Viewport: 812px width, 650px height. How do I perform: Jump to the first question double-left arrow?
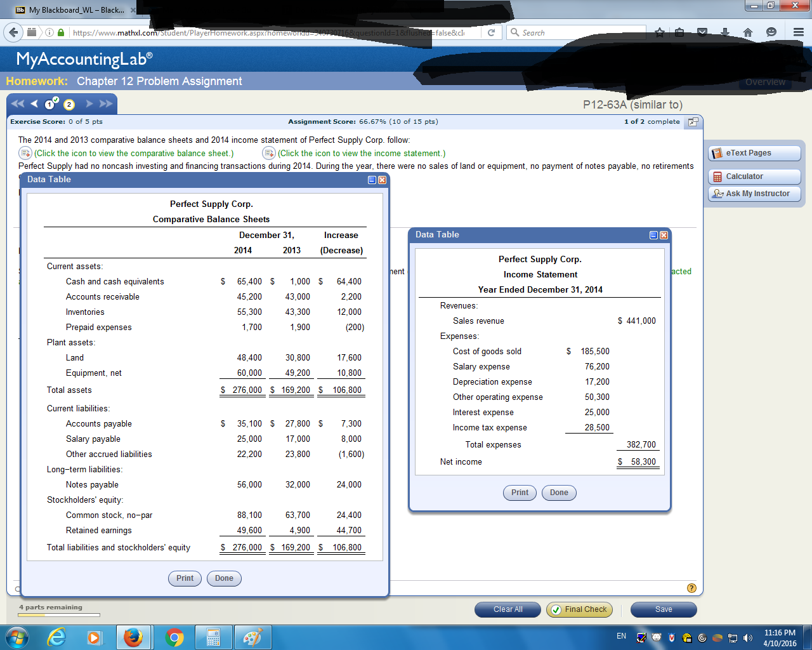pyautogui.click(x=18, y=103)
